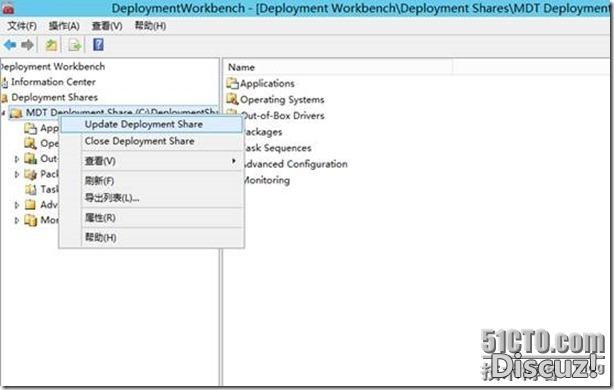Choose Close Deployment Share from context menu

[x=152, y=141]
